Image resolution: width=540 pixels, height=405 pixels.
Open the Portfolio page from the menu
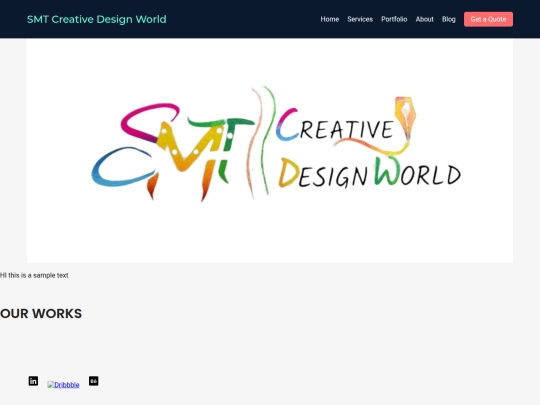(394, 19)
